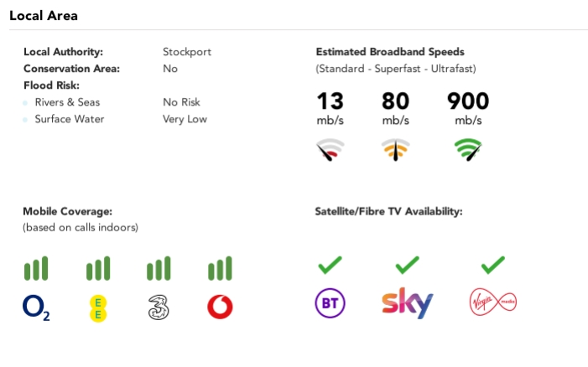Viewport: 588px width, 367px height.
Task: Click the green checkmark above Sky
Action: click(407, 266)
